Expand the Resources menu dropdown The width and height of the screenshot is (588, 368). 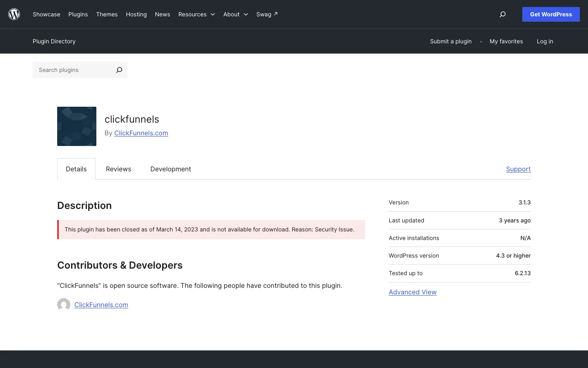click(x=196, y=14)
